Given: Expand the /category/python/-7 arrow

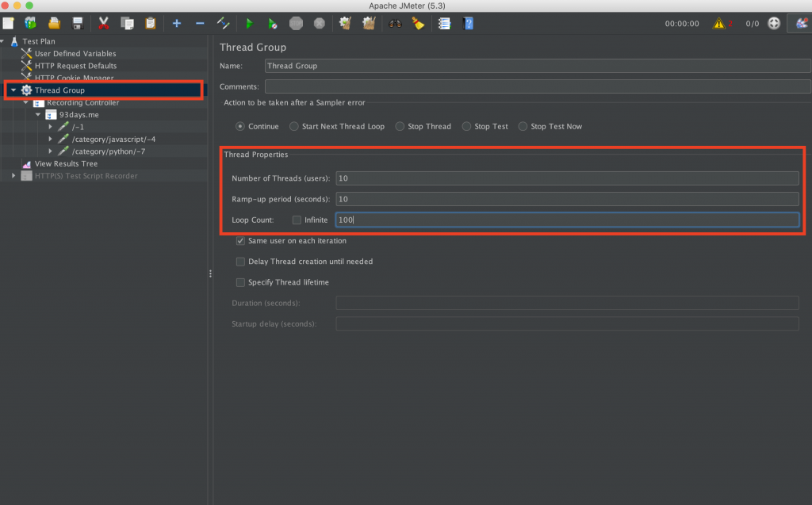Looking at the screenshot, I should tap(50, 151).
